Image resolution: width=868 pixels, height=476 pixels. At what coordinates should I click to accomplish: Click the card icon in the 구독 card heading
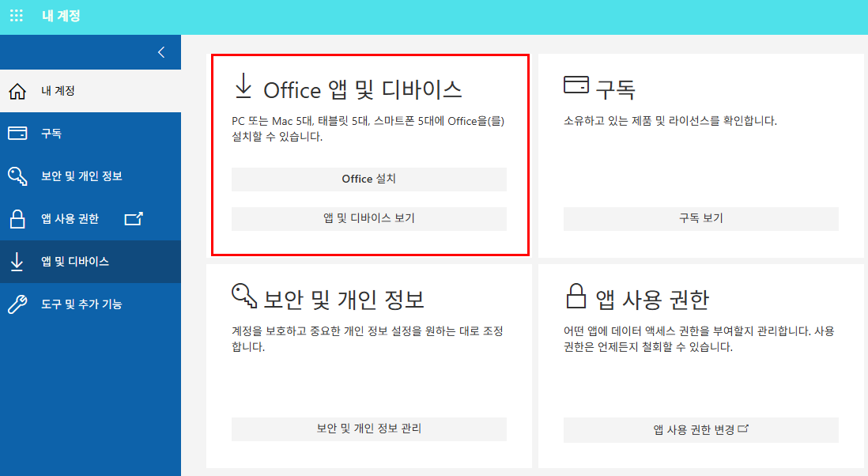576,85
